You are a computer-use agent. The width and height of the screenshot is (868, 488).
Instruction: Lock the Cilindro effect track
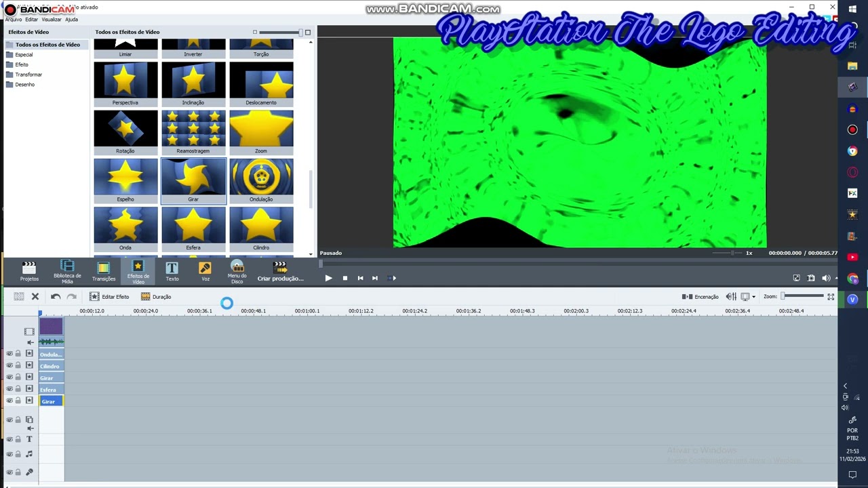point(18,365)
